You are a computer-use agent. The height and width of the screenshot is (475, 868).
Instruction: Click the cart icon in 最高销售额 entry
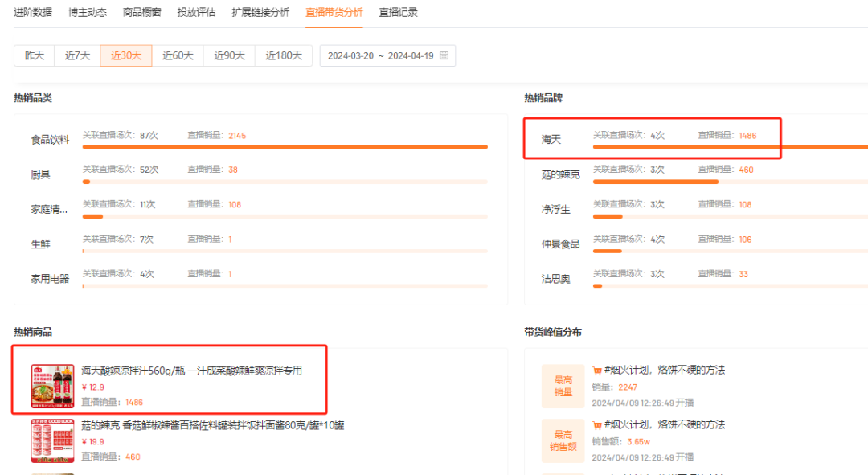(x=597, y=425)
